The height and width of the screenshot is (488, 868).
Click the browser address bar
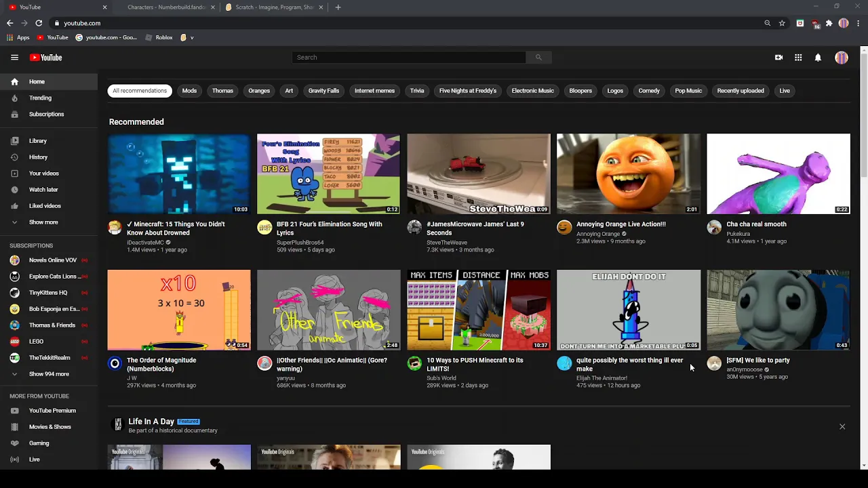(407, 23)
